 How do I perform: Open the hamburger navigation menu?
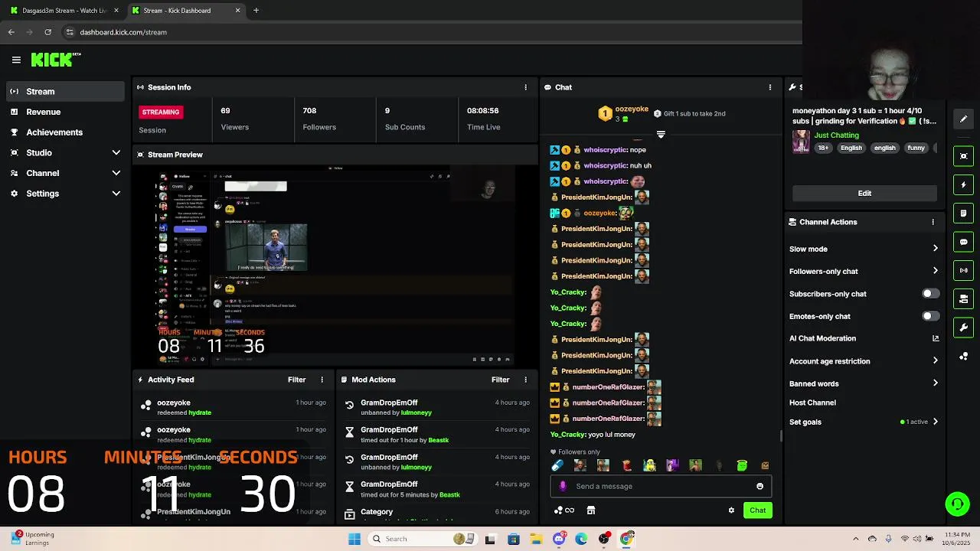[x=16, y=60]
